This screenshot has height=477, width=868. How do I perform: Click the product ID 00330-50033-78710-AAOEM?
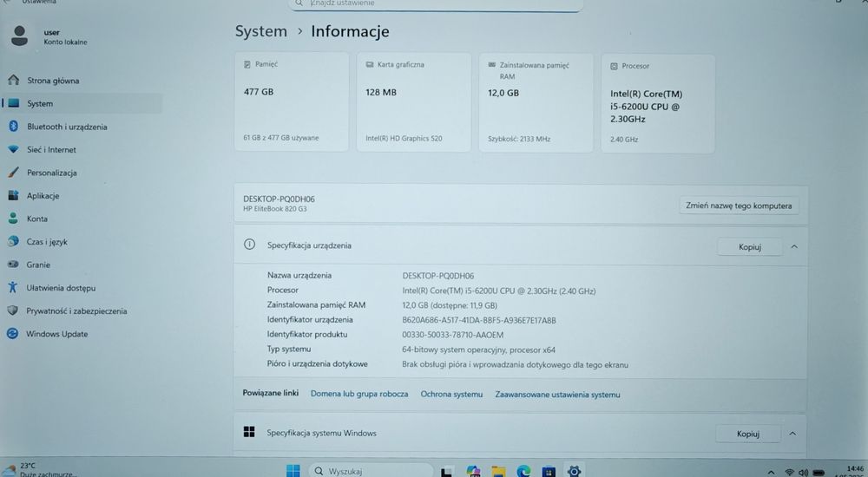453,335
